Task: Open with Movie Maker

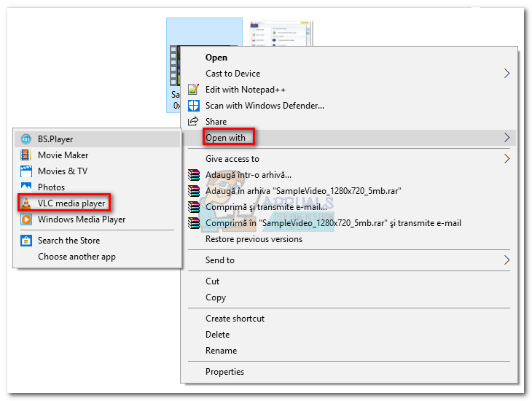Action: pyautogui.click(x=98, y=155)
